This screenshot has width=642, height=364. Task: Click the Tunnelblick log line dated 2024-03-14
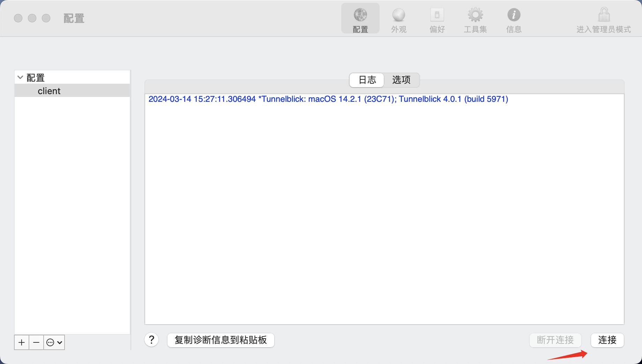[328, 99]
